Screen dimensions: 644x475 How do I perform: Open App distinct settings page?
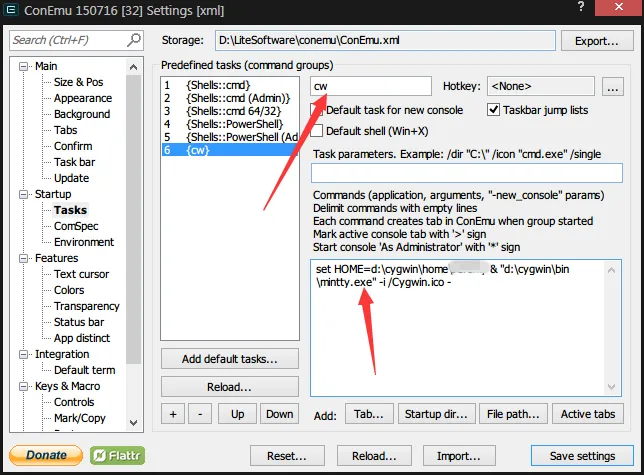(82, 338)
